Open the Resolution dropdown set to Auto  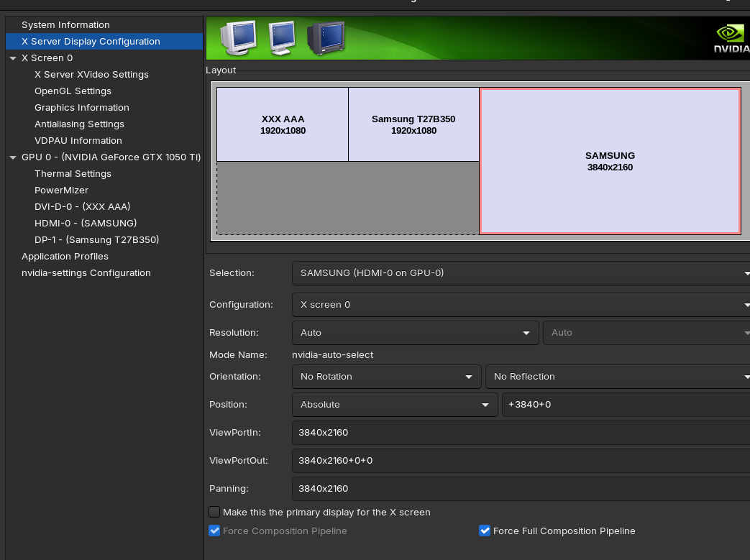(415, 333)
